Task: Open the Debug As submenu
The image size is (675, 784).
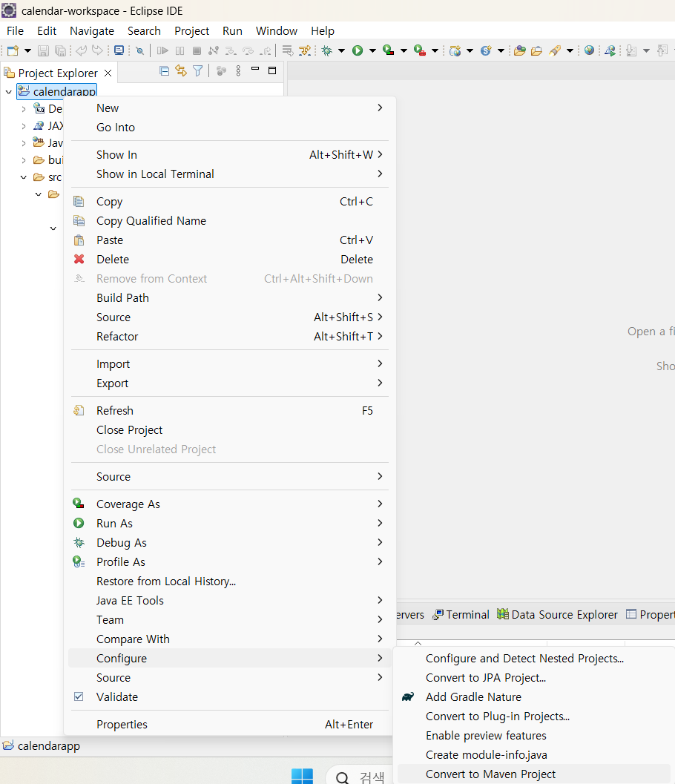Action: (x=229, y=543)
